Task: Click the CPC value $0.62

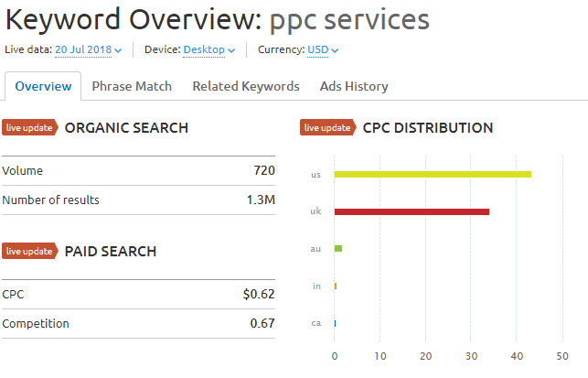Action: click(260, 295)
